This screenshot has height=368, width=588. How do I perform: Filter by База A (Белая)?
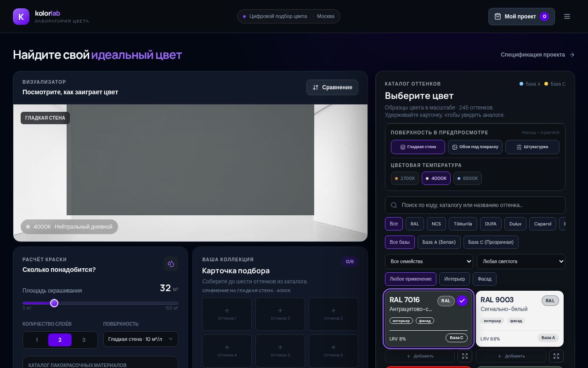[x=439, y=242]
